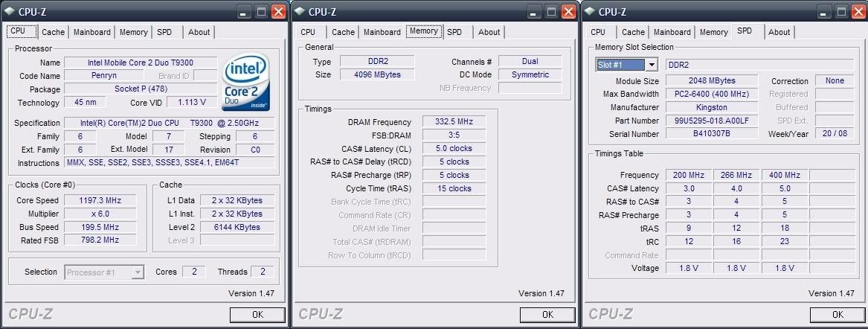The image size is (868, 329).
Task: Click the Multiplier value 'x 6.0'
Action: pos(100,214)
